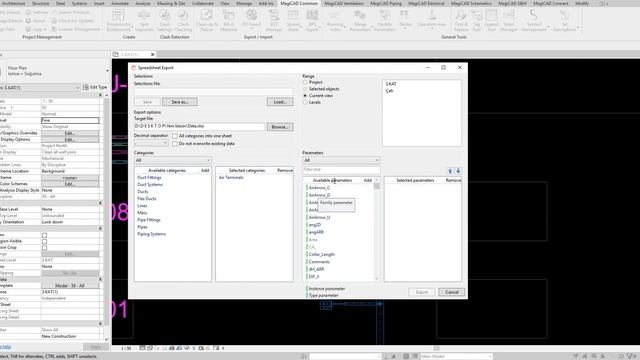The image size is (640, 360).
Task: Click Edit for Graphics Overrides
Action: [x=70, y=133]
